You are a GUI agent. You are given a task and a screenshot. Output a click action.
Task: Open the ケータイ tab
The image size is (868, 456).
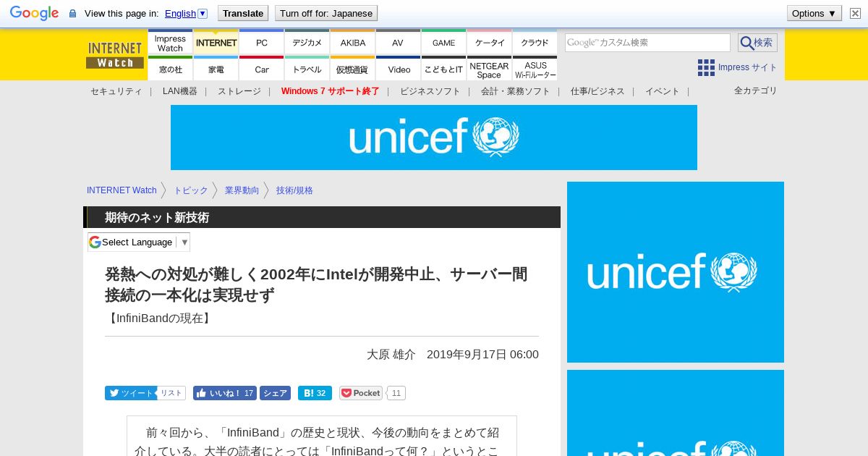[x=489, y=43]
